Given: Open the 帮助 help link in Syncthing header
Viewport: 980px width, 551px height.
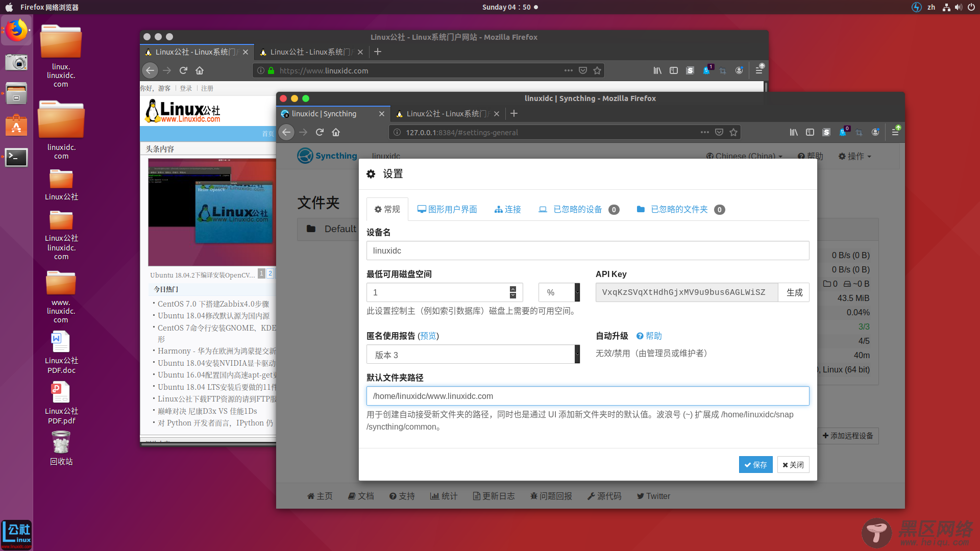Looking at the screenshot, I should (811, 156).
